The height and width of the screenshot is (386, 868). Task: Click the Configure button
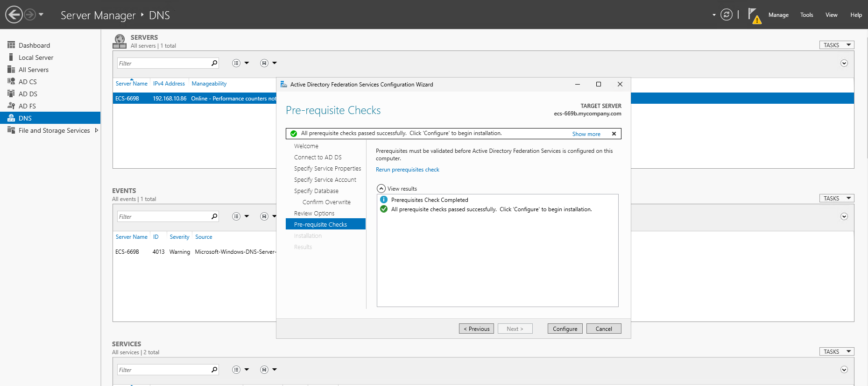coord(565,329)
